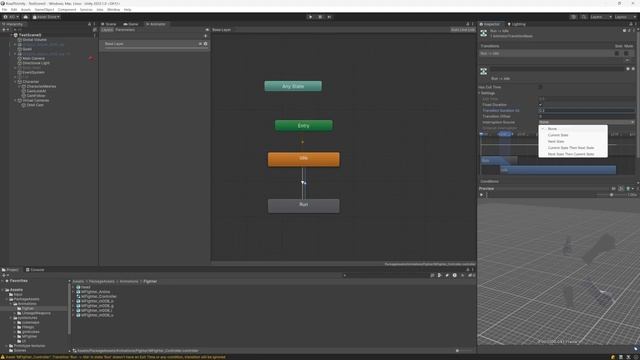
Task: Open the Layout dropdown in the top toolbar
Action: pyautogui.click(x=625, y=17)
